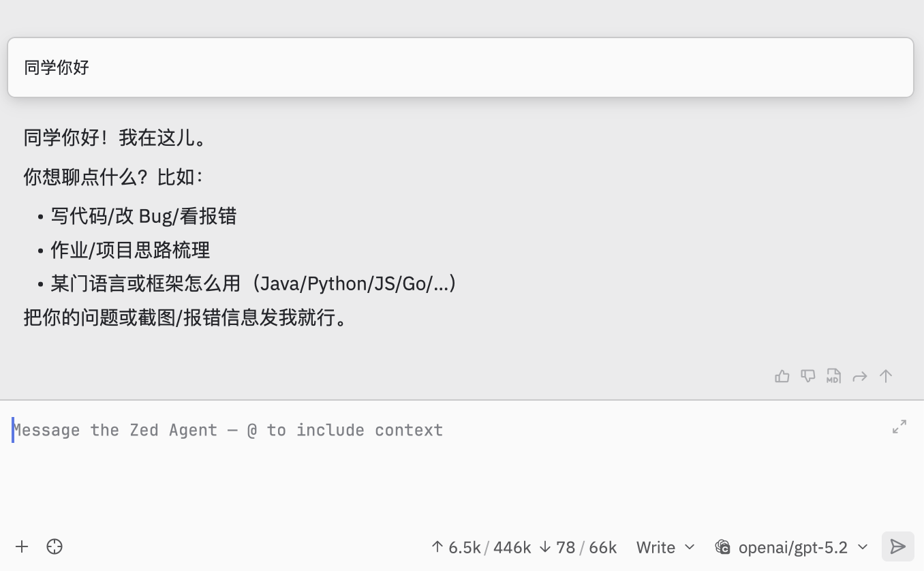Click the chevron next to gpt-5.2
This screenshot has width=924, height=571.
coord(863,547)
